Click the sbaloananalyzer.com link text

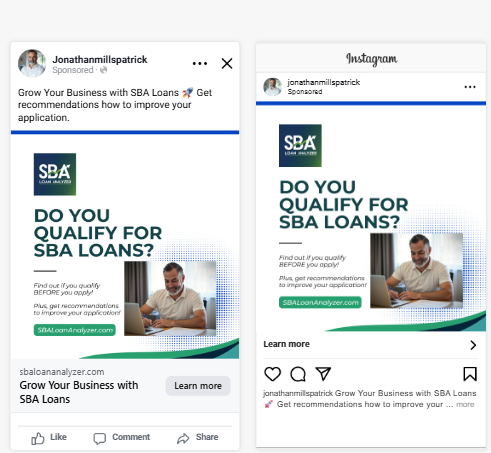pyautogui.click(x=62, y=372)
